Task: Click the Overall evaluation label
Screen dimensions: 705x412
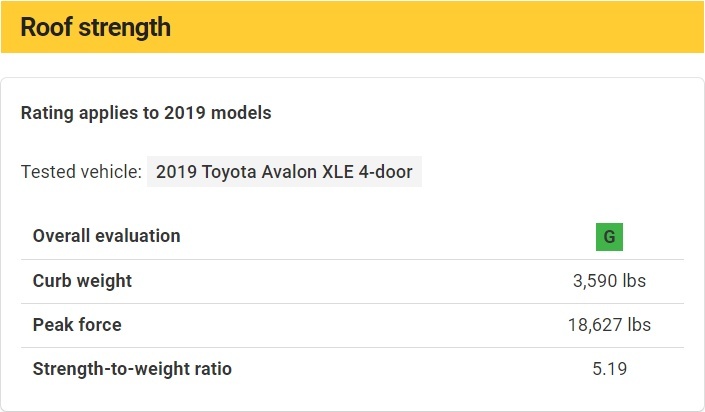Action: 107,236
